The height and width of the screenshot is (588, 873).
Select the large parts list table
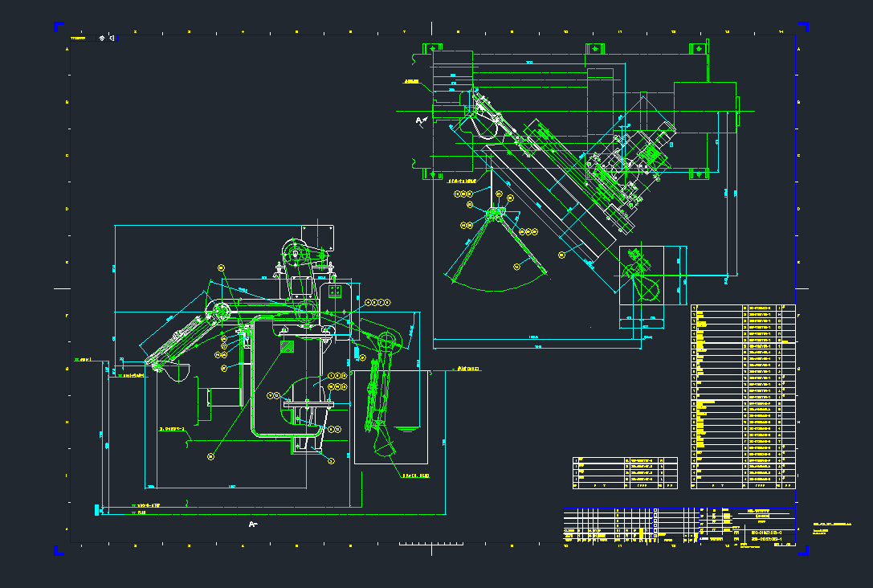point(743,396)
